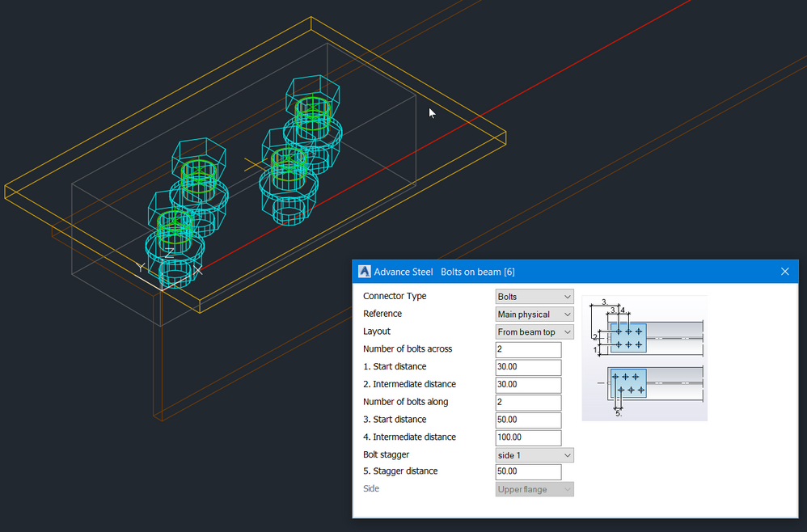Open the Reference dropdown showing Main physical
The image size is (807, 532).
534,315
